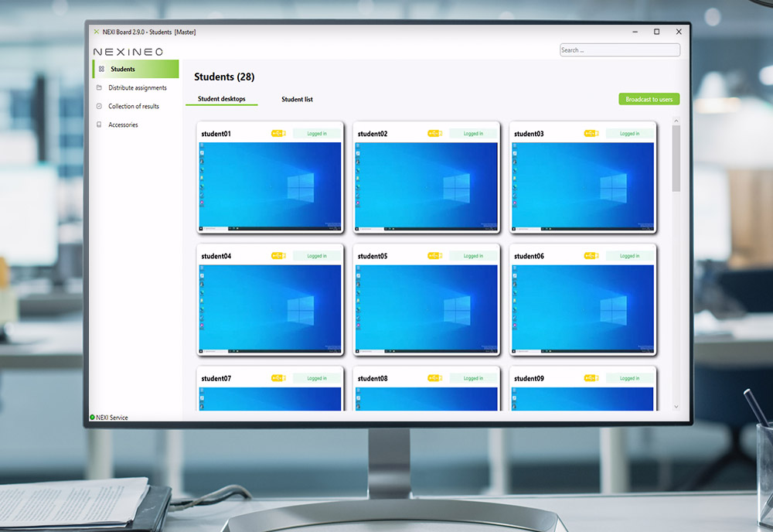Click the Logged in badge on student08

pyautogui.click(x=473, y=378)
